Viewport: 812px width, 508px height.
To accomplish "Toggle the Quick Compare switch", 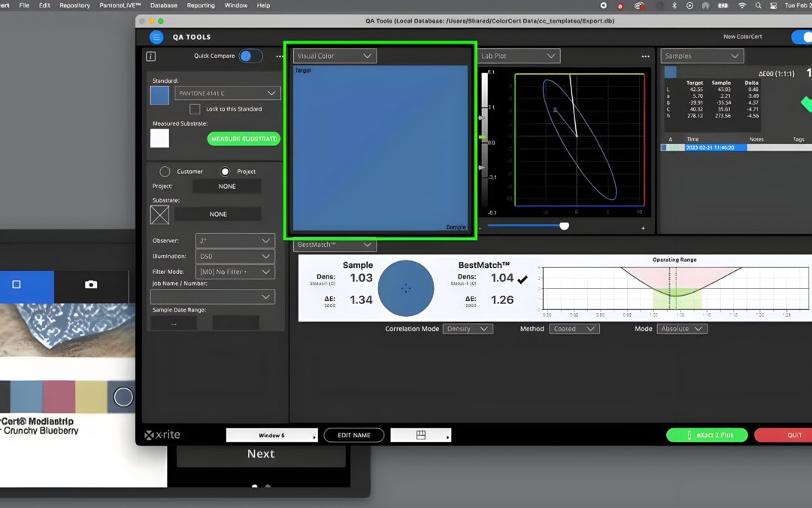I will tap(250, 56).
